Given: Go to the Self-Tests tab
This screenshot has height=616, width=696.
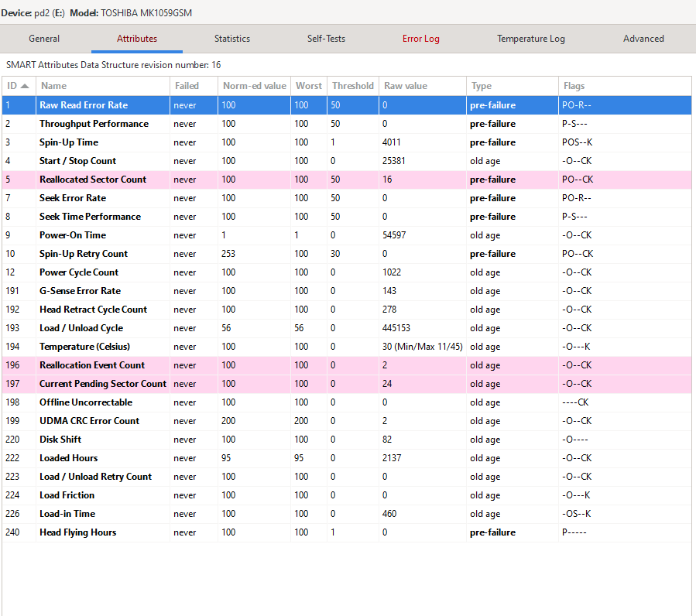Looking at the screenshot, I should [x=326, y=39].
